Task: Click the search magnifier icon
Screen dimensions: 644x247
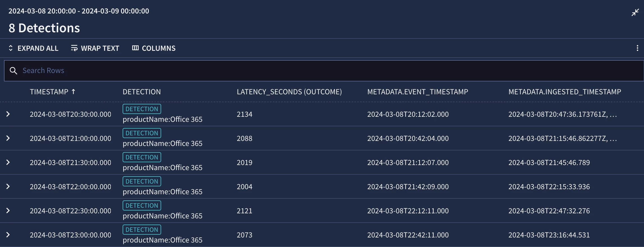Action: click(x=13, y=70)
